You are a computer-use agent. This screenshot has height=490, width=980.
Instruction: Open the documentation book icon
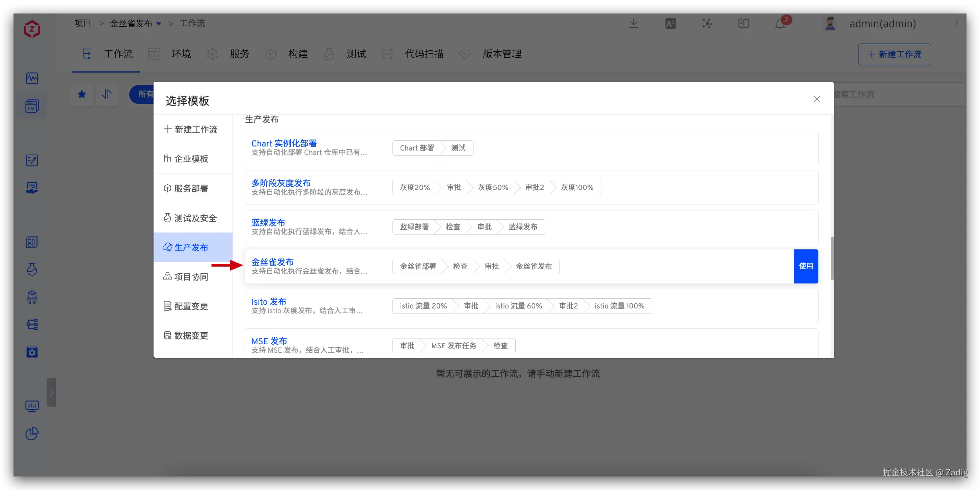pyautogui.click(x=744, y=24)
